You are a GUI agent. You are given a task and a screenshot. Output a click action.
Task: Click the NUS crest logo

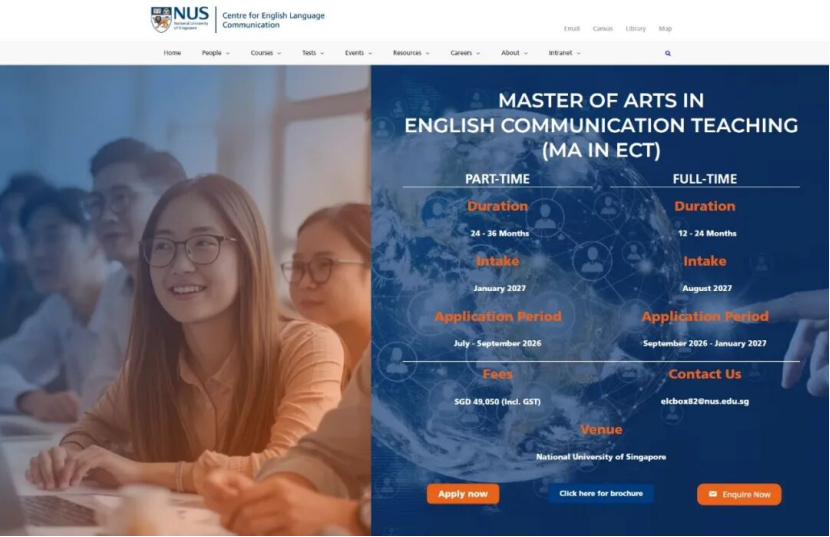[x=161, y=20]
